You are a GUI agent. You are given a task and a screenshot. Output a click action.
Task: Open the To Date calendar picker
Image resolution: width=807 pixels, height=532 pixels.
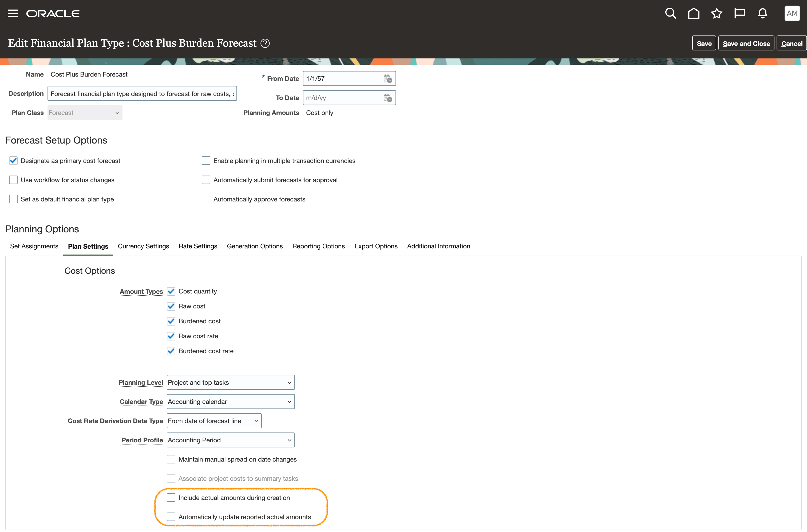click(387, 98)
